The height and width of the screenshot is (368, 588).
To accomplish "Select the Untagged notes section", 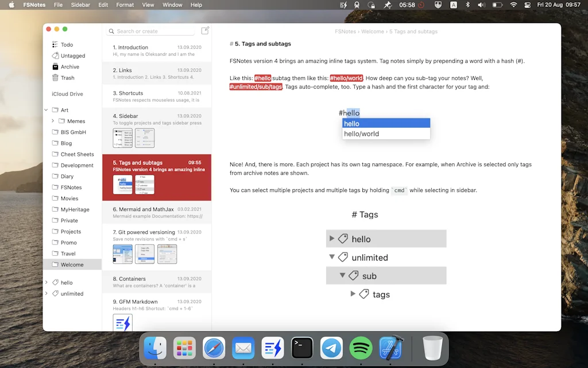I will (x=69, y=55).
